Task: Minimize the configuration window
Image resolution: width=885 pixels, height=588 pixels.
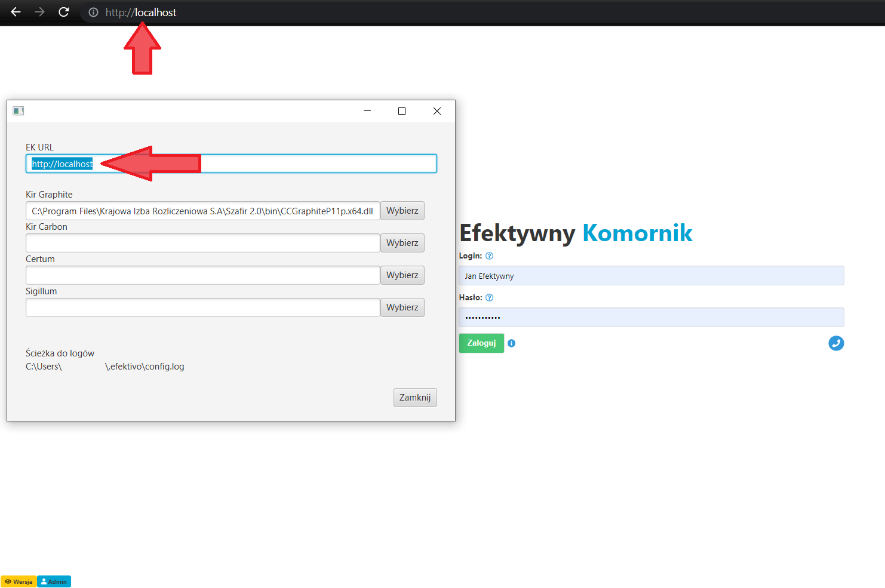Action: click(x=367, y=111)
